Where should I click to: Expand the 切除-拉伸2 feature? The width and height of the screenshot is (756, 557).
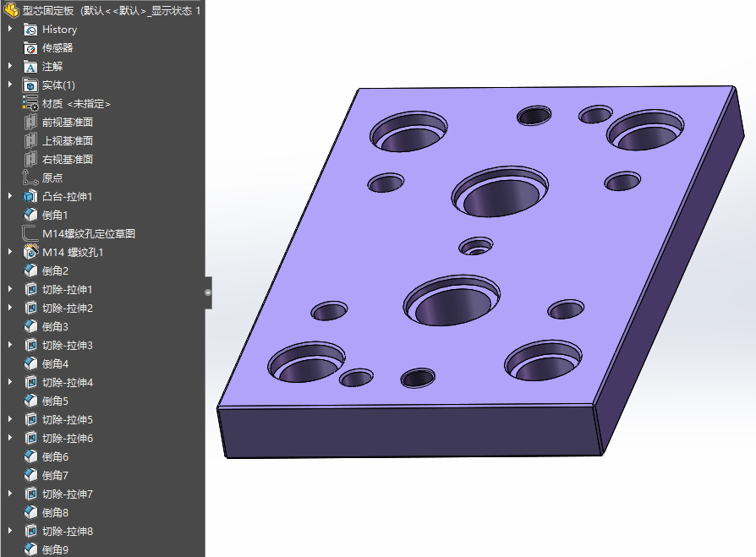tap(9, 308)
